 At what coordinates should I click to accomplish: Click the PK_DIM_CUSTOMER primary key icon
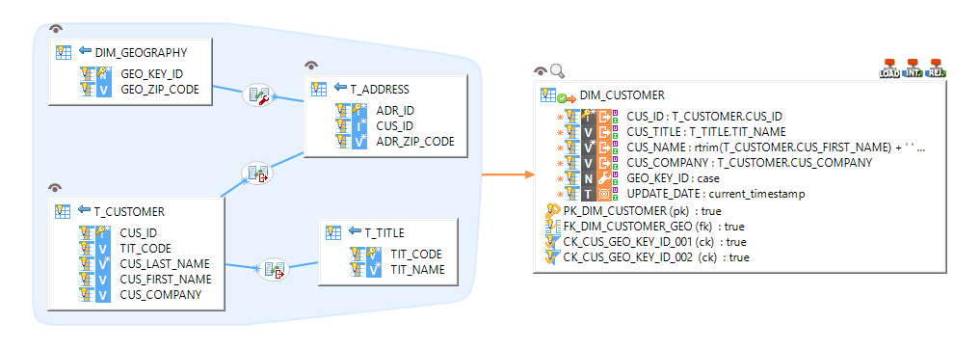click(x=552, y=211)
